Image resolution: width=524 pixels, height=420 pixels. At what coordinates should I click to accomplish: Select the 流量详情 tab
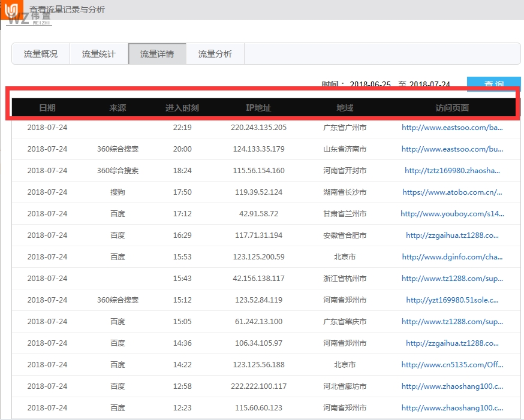(157, 53)
